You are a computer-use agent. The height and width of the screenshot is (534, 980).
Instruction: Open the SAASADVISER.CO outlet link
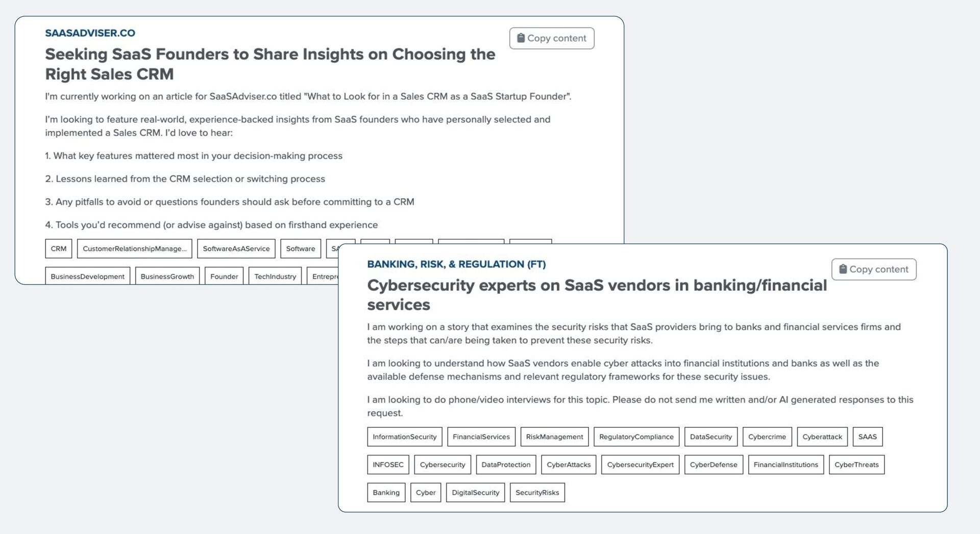coord(90,33)
